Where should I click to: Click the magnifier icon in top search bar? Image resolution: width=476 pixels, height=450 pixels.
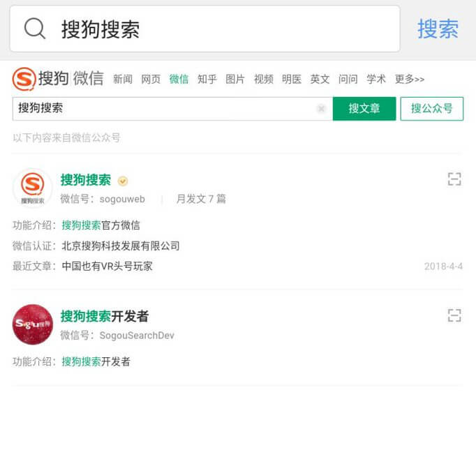coord(35,29)
